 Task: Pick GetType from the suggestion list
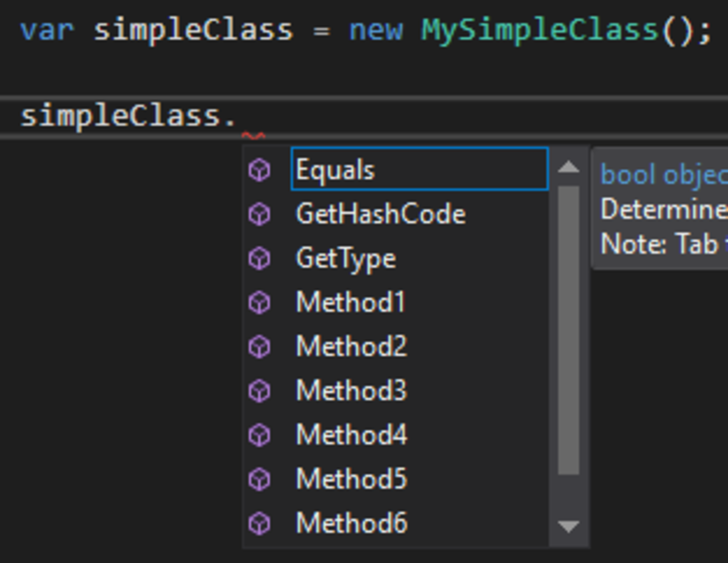pyautogui.click(x=346, y=259)
